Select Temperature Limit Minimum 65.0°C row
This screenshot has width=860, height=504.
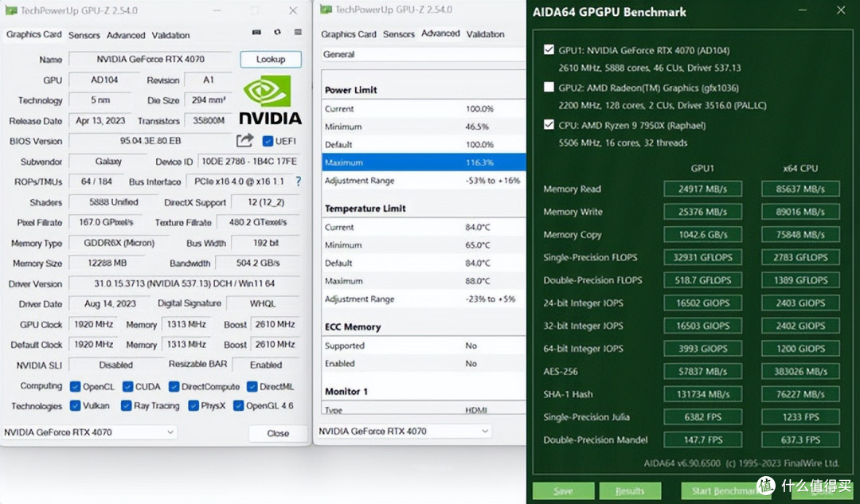[x=424, y=245]
